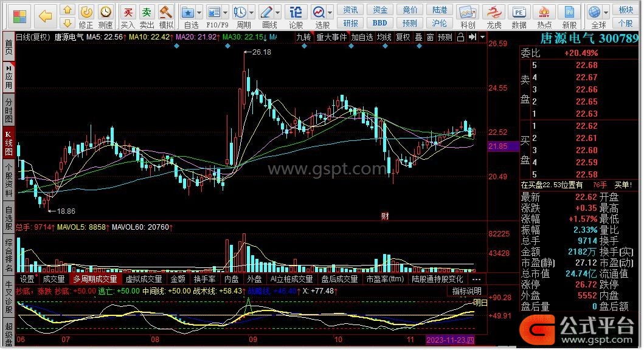Open the 研报 research reports button
The width and height of the screenshot is (644, 350).
[350, 23]
